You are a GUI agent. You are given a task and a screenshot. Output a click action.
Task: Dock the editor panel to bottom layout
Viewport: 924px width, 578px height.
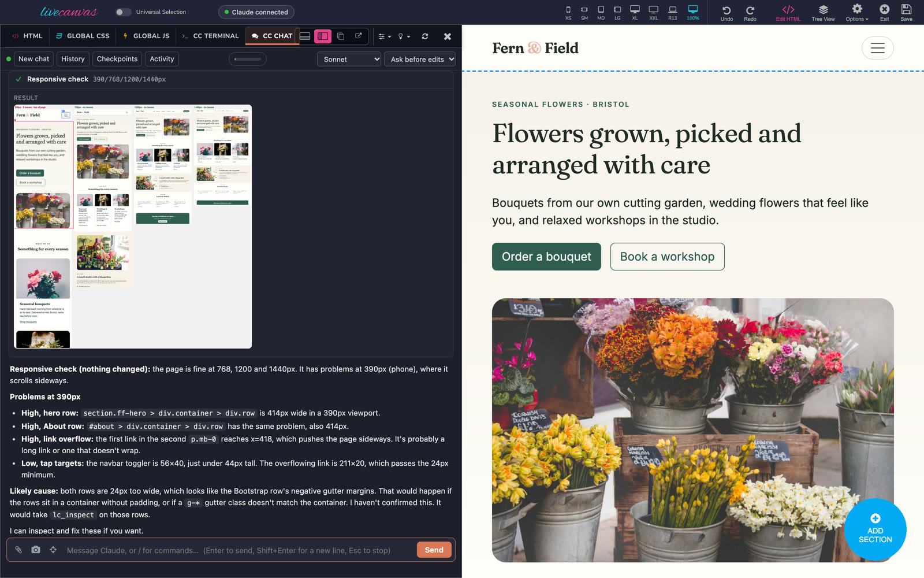[305, 36]
